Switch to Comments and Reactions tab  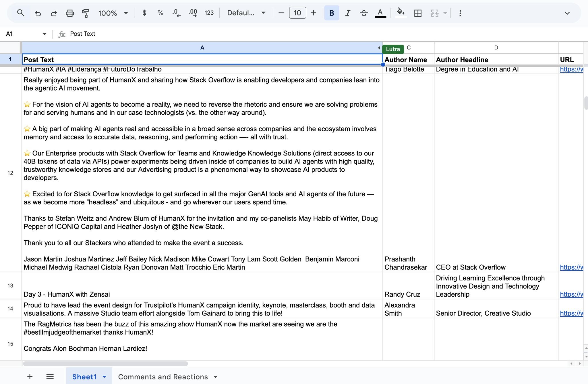[163, 377]
